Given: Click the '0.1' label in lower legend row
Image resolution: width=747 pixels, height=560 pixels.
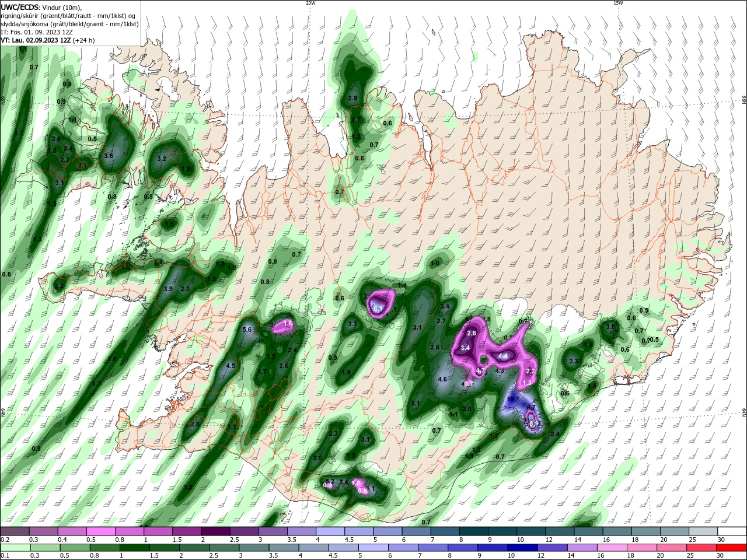Looking at the screenshot, I should pyautogui.click(x=4, y=556).
